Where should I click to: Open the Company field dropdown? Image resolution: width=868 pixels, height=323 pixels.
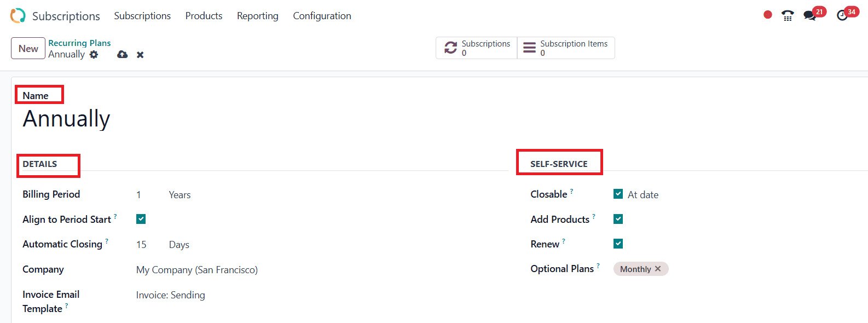point(196,270)
